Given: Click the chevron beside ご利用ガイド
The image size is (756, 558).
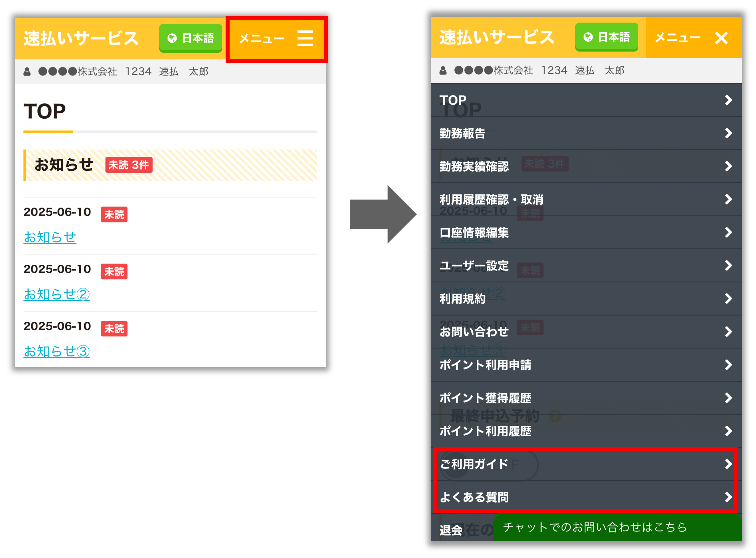Looking at the screenshot, I should [728, 464].
